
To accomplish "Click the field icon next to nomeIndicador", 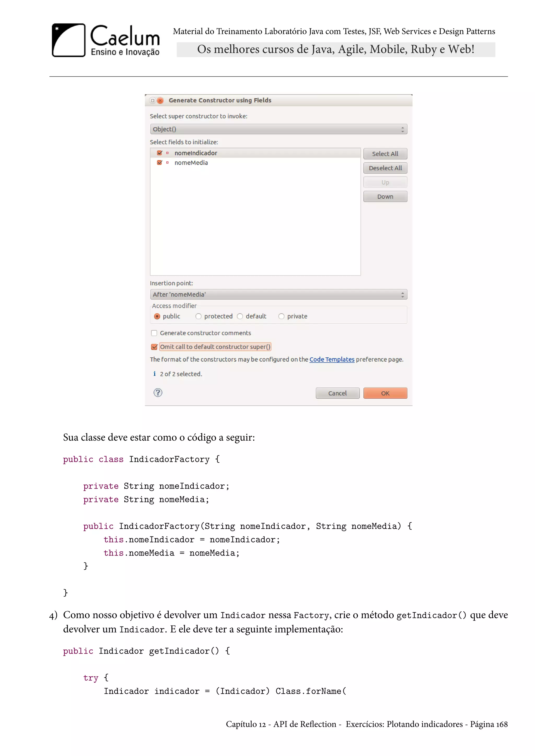I will [x=167, y=153].
